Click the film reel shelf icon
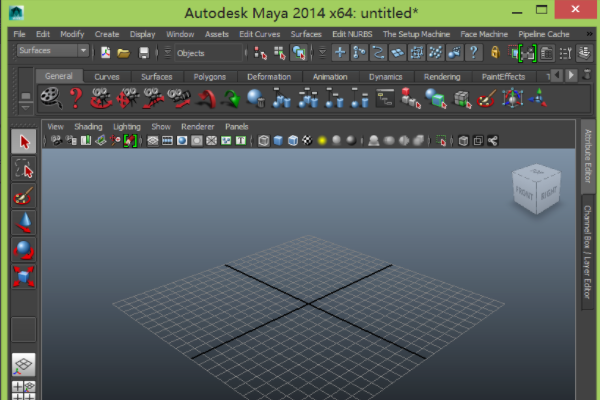 pos(51,98)
